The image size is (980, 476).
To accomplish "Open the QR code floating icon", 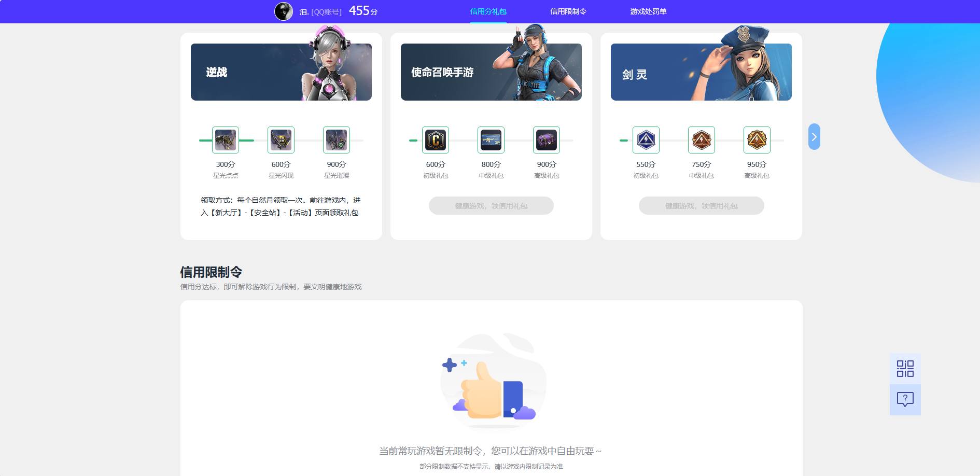I will (x=905, y=369).
